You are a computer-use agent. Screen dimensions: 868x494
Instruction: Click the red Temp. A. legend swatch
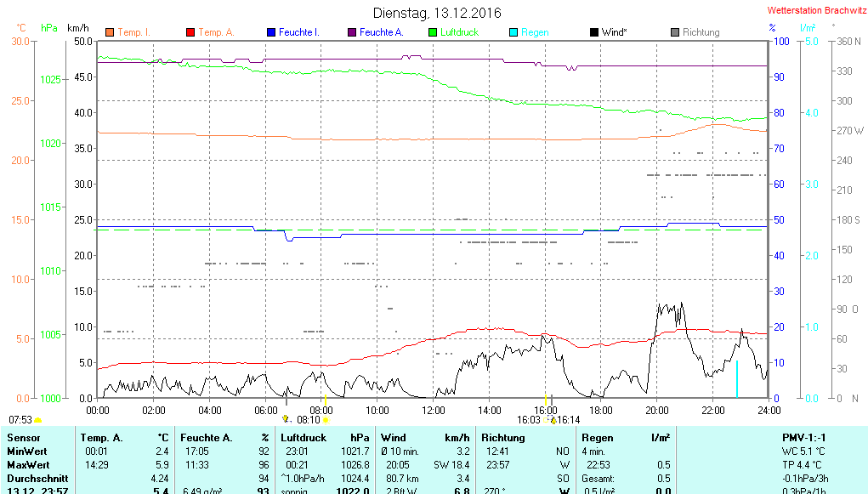click(x=190, y=32)
